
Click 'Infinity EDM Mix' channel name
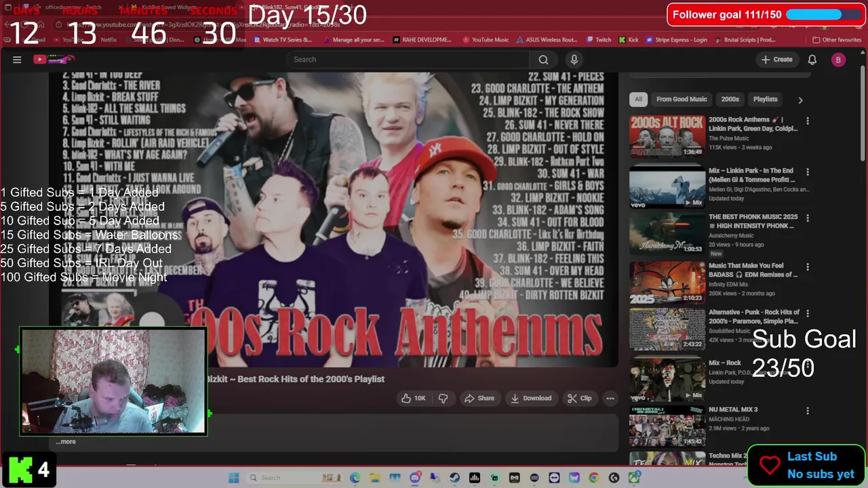pos(728,285)
